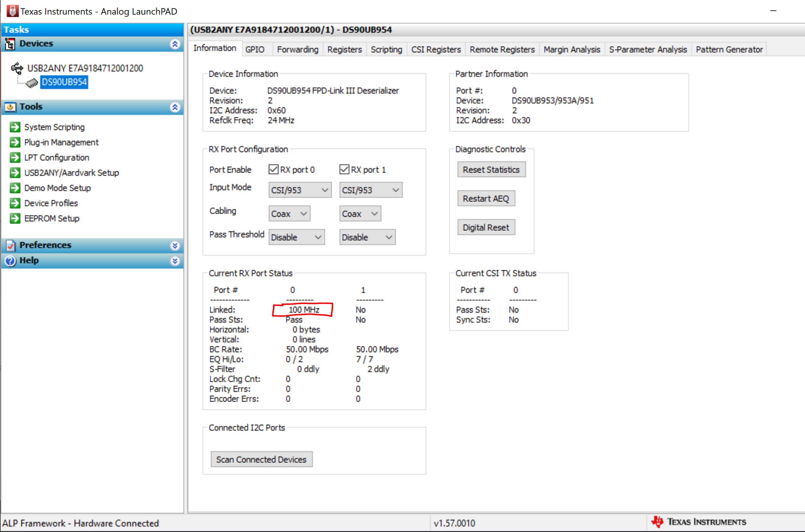Click the USB2ANY/Aardvark Setup arrow icon
Screen dimensions: 805x532
[15, 173]
